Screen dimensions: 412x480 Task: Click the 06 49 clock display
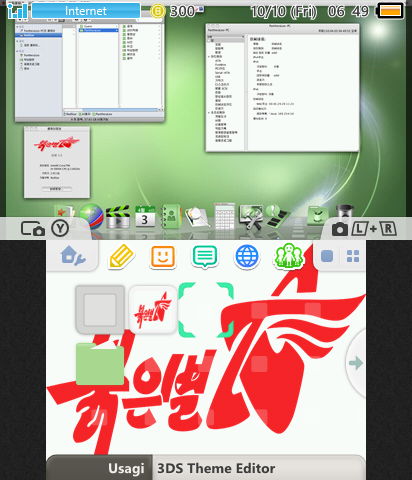click(x=348, y=12)
